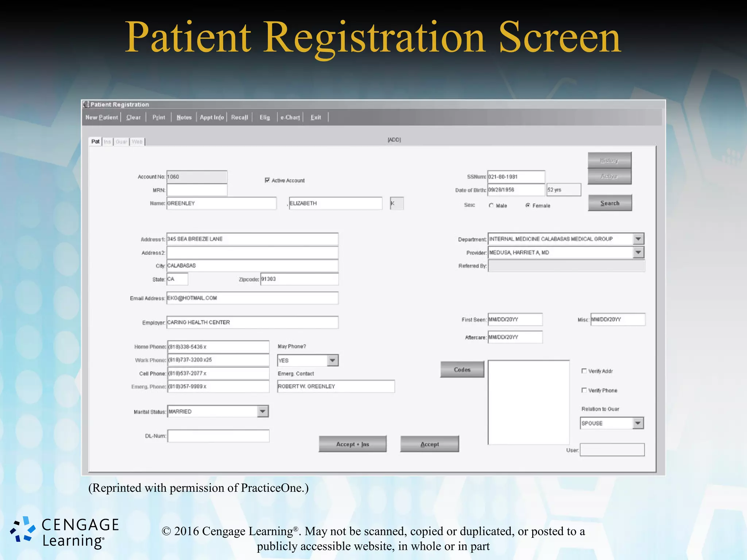Click the last name field GREENLEY
Image resolution: width=747 pixels, height=560 pixels.
221,203
